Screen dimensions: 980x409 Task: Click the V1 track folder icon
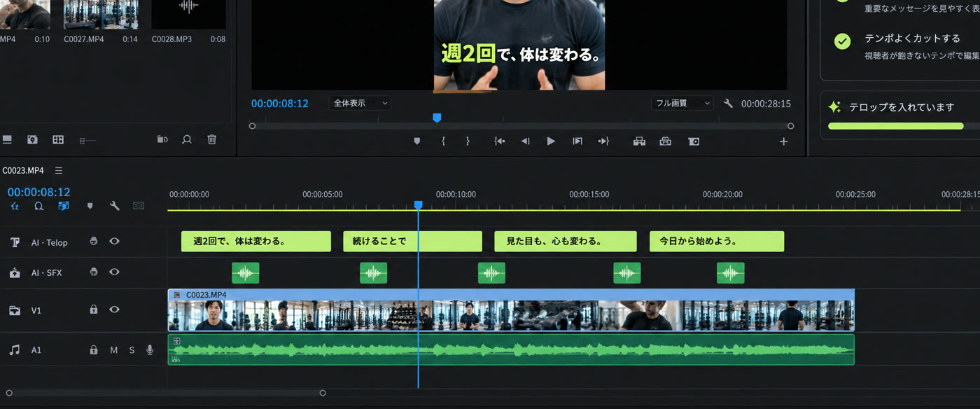point(15,310)
